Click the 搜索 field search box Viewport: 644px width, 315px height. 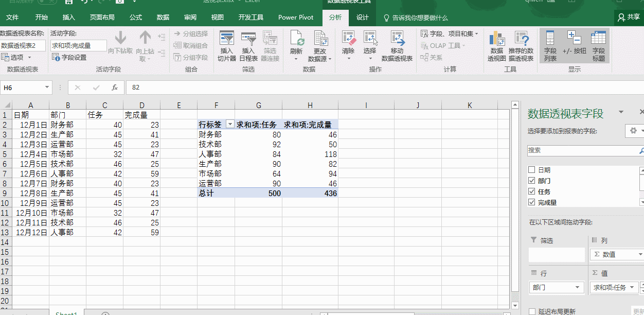point(582,150)
